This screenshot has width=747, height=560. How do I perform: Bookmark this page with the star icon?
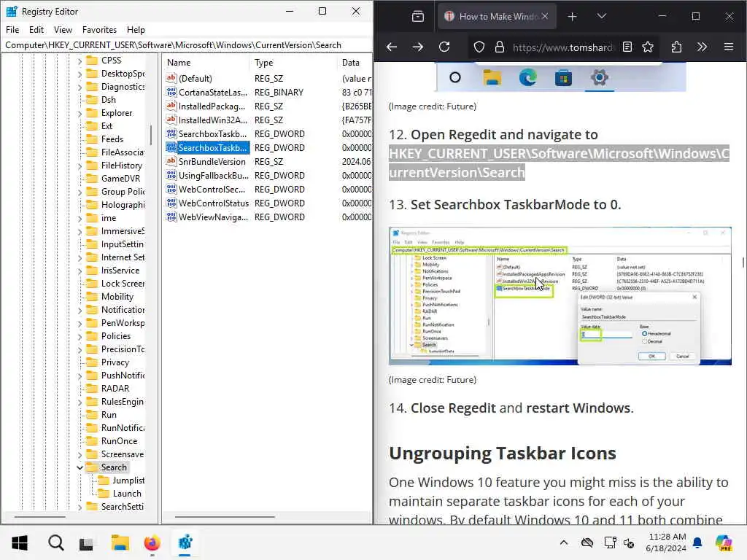648,47
